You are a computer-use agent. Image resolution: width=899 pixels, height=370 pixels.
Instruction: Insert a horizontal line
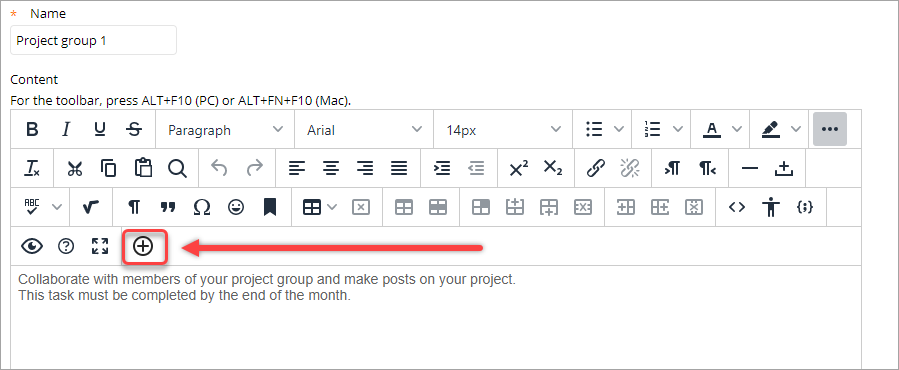(749, 168)
